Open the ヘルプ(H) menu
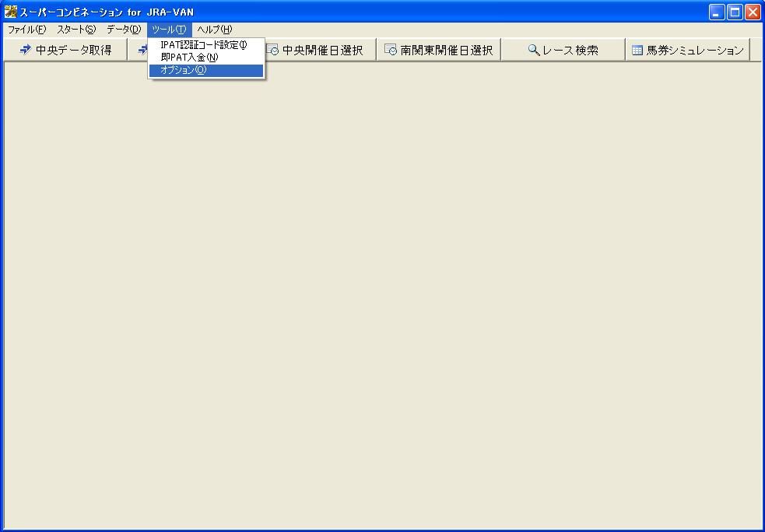 pos(214,30)
